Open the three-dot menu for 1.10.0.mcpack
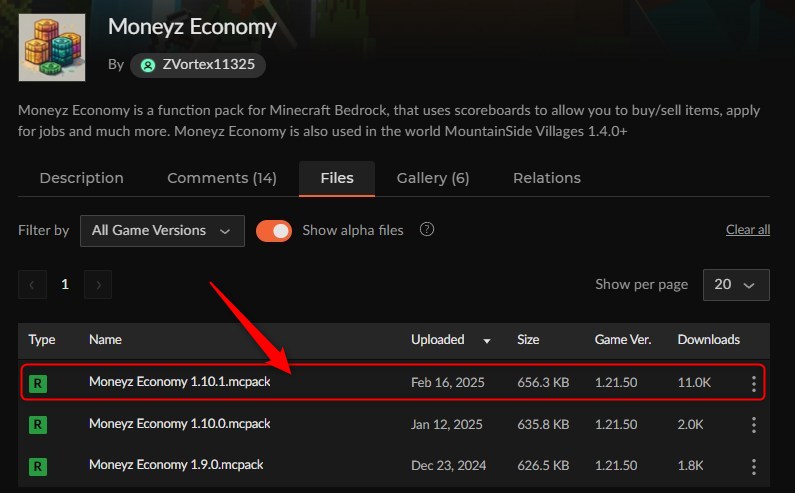 click(x=754, y=425)
